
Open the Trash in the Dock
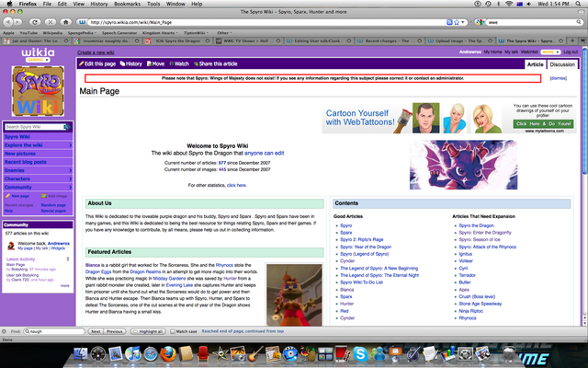point(509,353)
